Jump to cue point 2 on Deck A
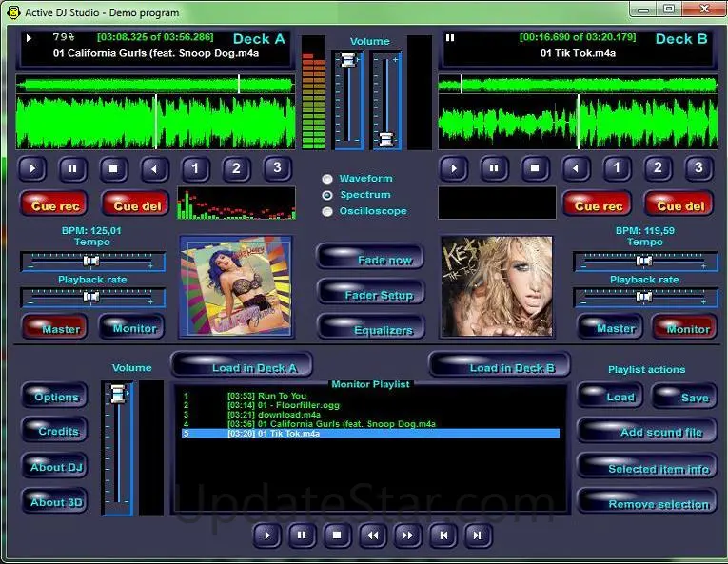This screenshot has width=728, height=564. [x=236, y=169]
